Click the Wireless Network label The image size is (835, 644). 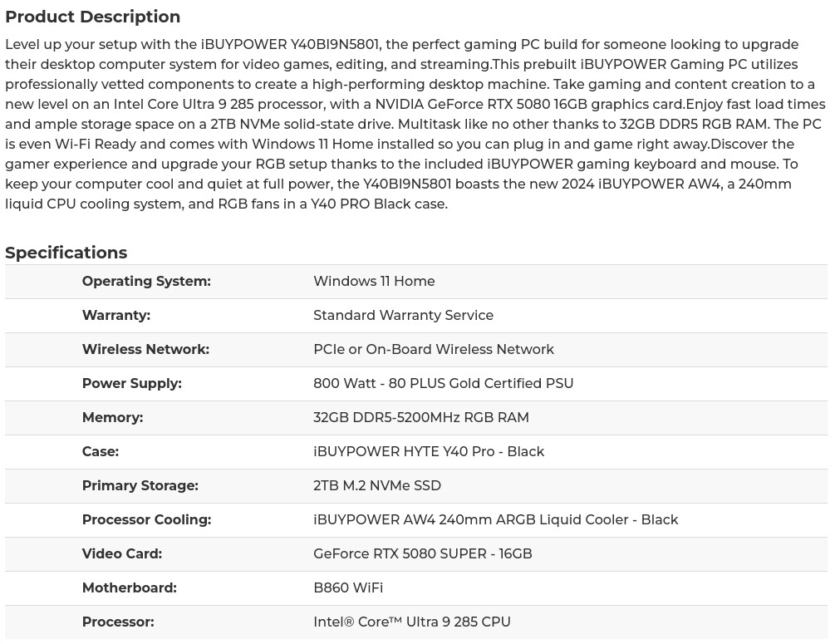point(145,350)
